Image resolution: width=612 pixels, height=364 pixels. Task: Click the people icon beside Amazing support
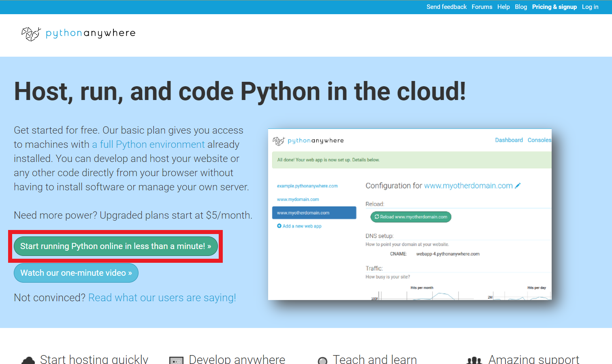[x=474, y=360]
